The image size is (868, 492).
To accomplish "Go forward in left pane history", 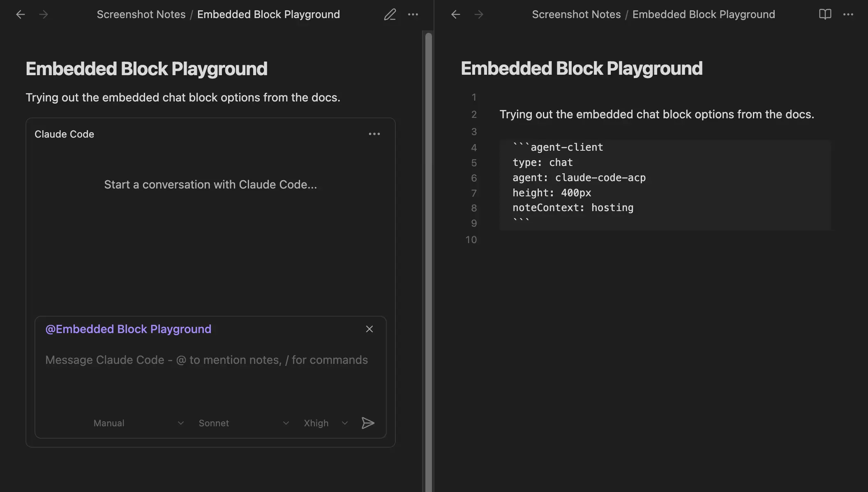I will (x=44, y=15).
